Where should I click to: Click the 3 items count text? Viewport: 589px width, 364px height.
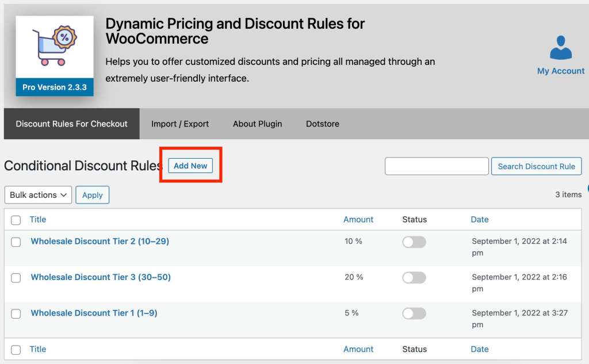pos(568,194)
